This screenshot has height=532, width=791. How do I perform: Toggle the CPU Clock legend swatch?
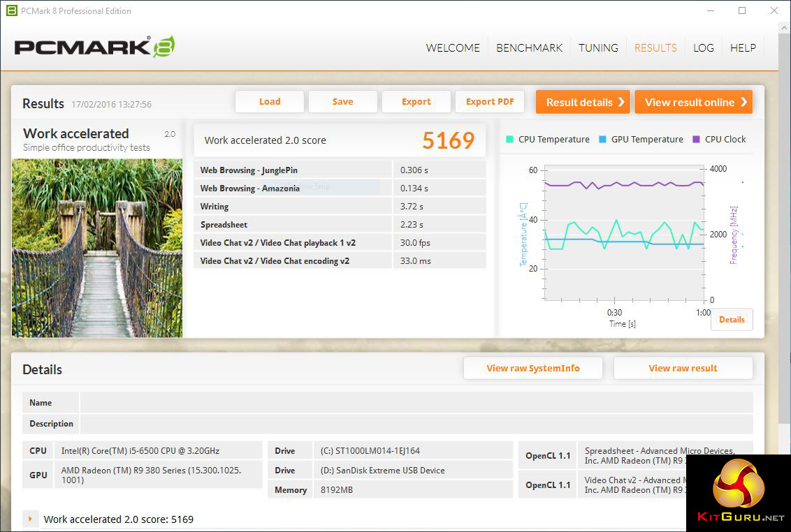696,139
